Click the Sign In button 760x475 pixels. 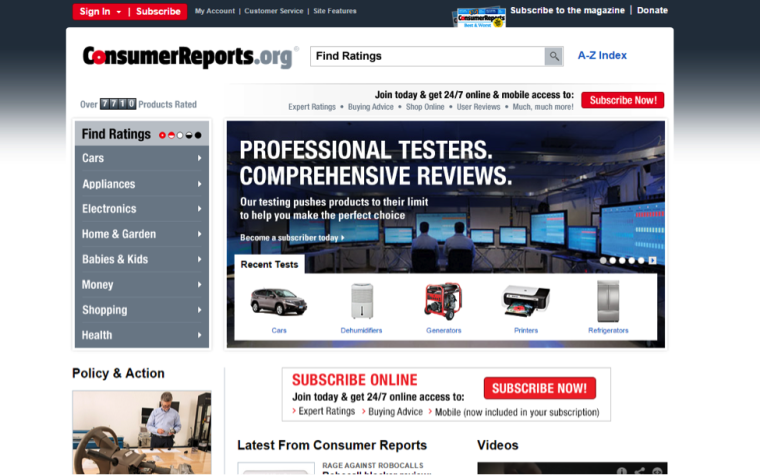(95, 12)
